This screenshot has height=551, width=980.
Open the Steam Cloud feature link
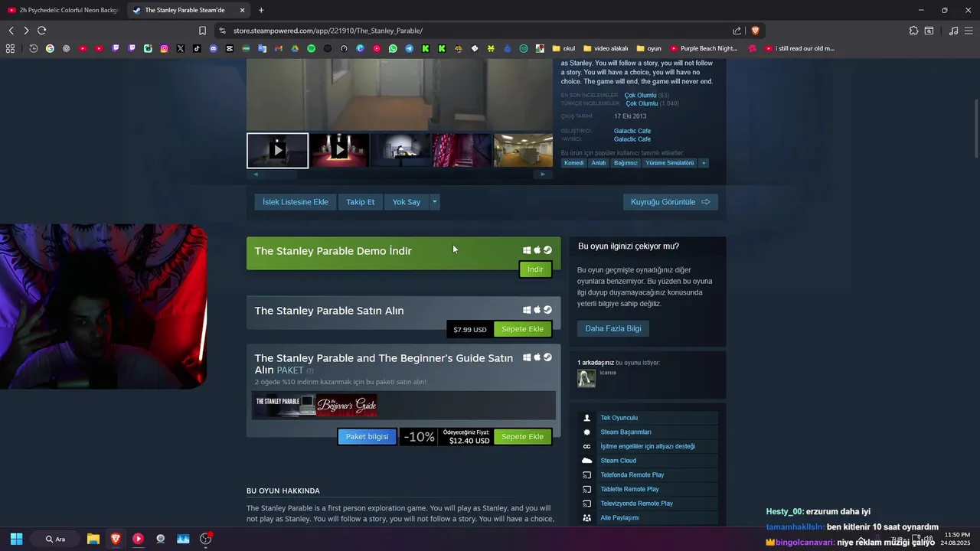tap(618, 461)
